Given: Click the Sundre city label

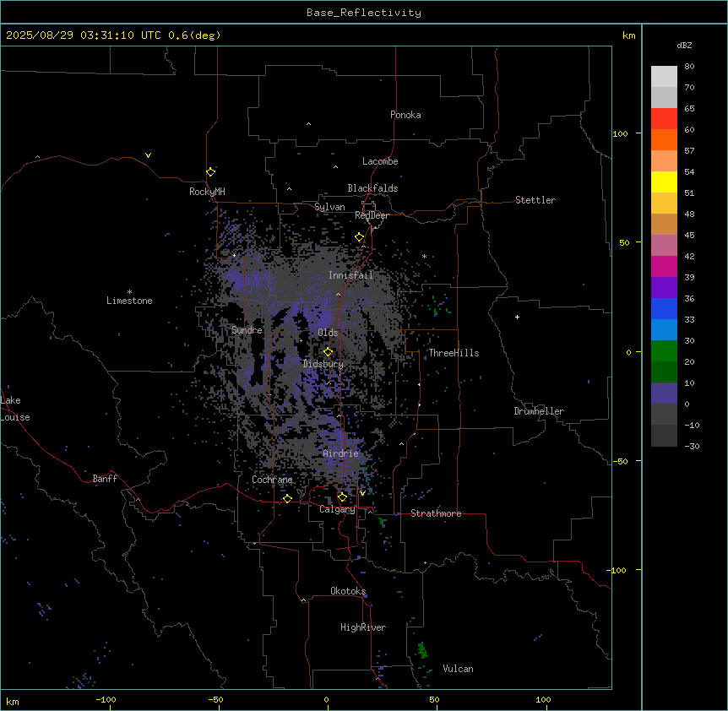Looking at the screenshot, I should [x=247, y=330].
